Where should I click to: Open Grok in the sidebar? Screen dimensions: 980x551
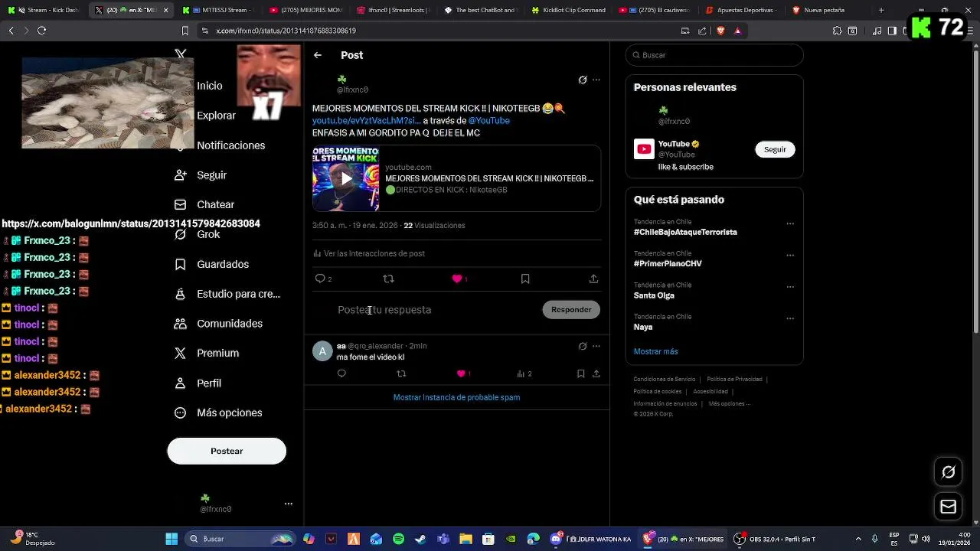(x=208, y=234)
